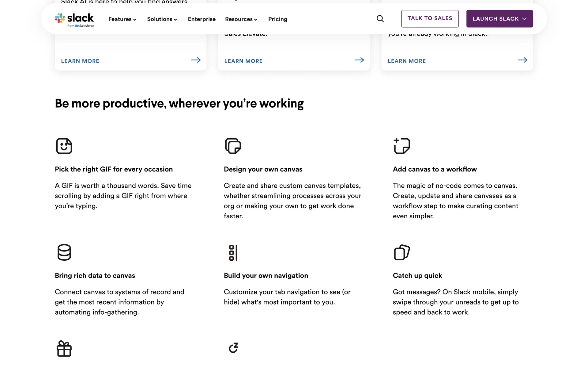The width and height of the screenshot is (588, 368).
Task: Open the Pricing page link
Action: (x=277, y=19)
